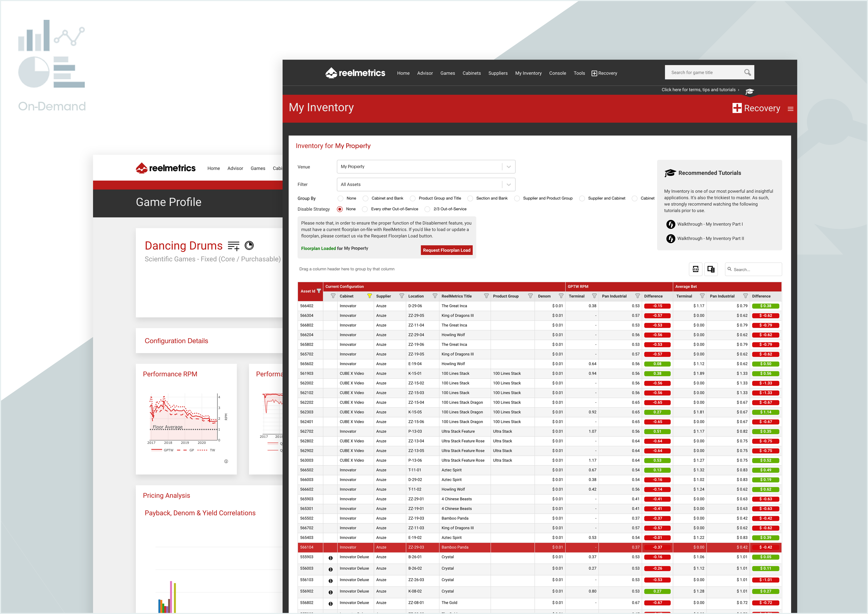Open the Filter dropdown showing All Assets
This screenshot has width=868, height=614.
pos(426,184)
